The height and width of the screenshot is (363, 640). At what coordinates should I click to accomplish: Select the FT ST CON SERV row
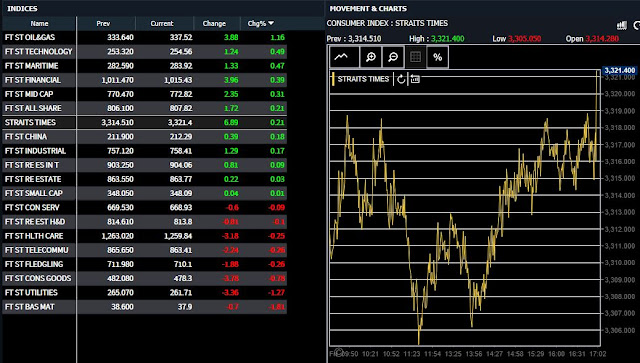tap(145, 207)
